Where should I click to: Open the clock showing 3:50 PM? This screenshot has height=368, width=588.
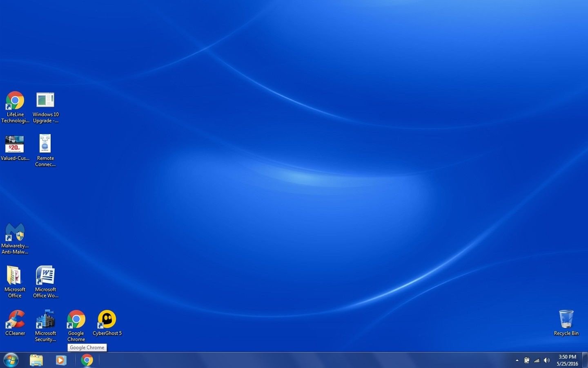coord(567,360)
